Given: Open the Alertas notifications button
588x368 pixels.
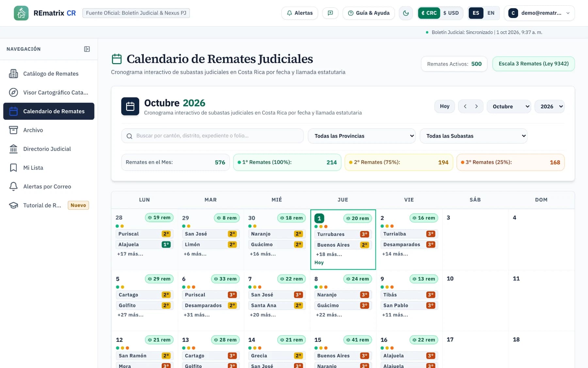Looking at the screenshot, I should [x=300, y=13].
